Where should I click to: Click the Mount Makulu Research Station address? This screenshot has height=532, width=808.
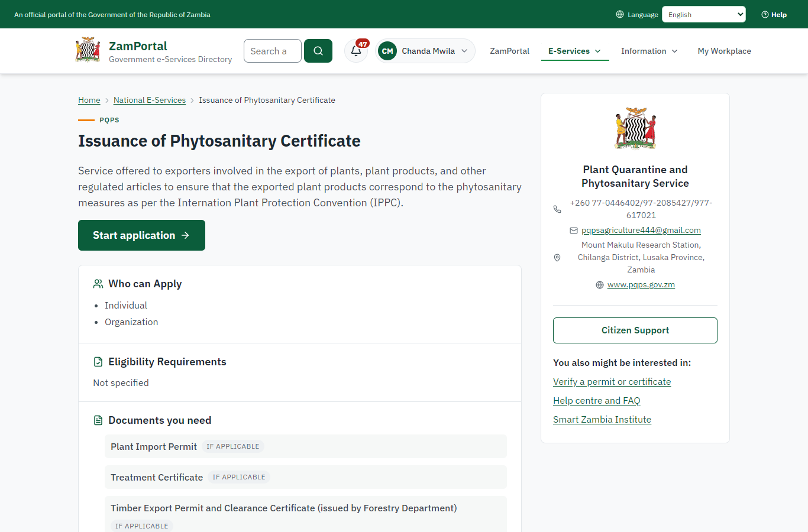point(641,258)
